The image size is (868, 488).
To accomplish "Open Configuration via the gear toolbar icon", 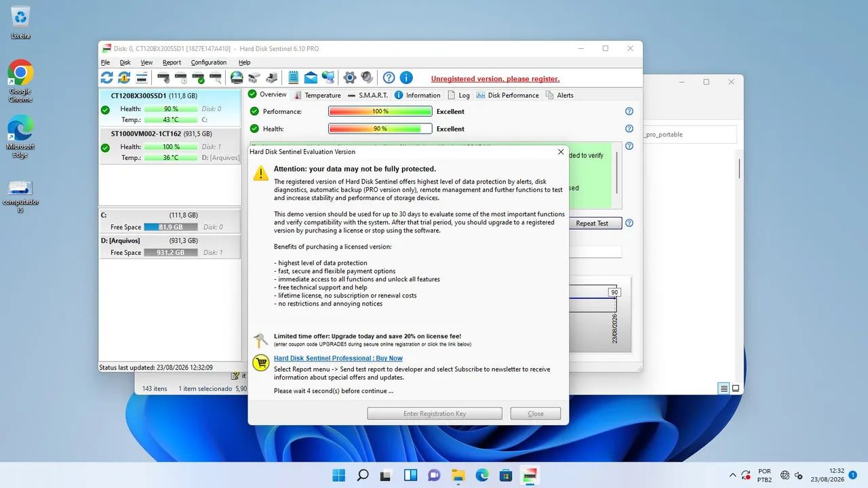I will click(350, 78).
